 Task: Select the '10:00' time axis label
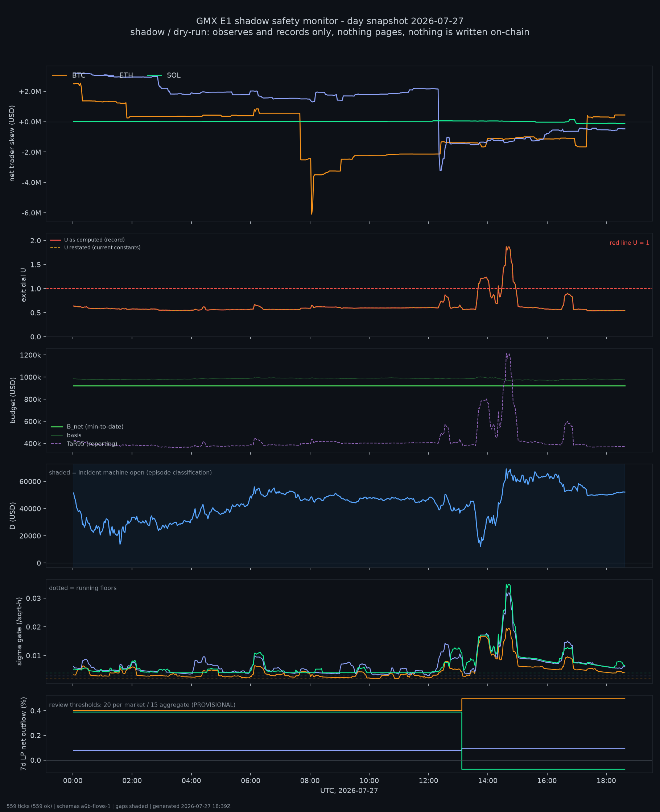click(369, 781)
